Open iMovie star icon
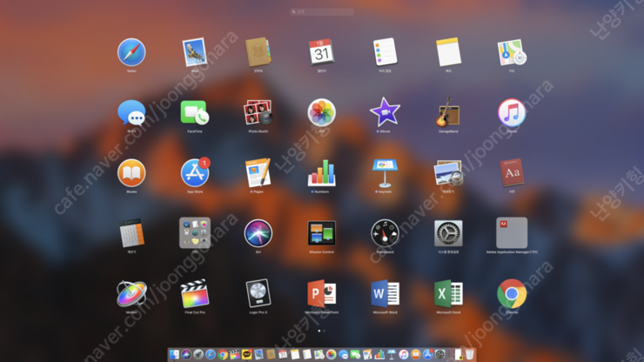This screenshot has width=644, height=362. [x=385, y=112]
